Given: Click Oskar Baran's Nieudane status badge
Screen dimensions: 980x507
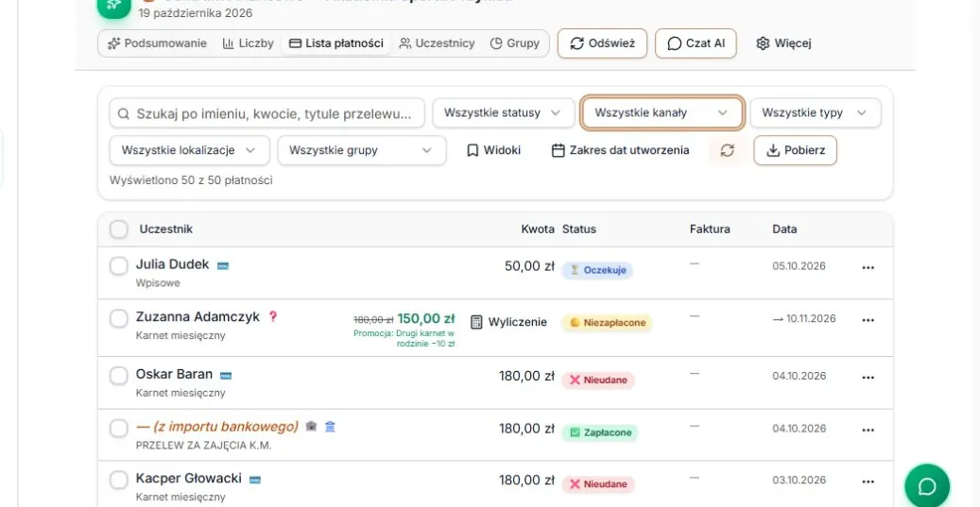Looking at the screenshot, I should (x=598, y=380).
